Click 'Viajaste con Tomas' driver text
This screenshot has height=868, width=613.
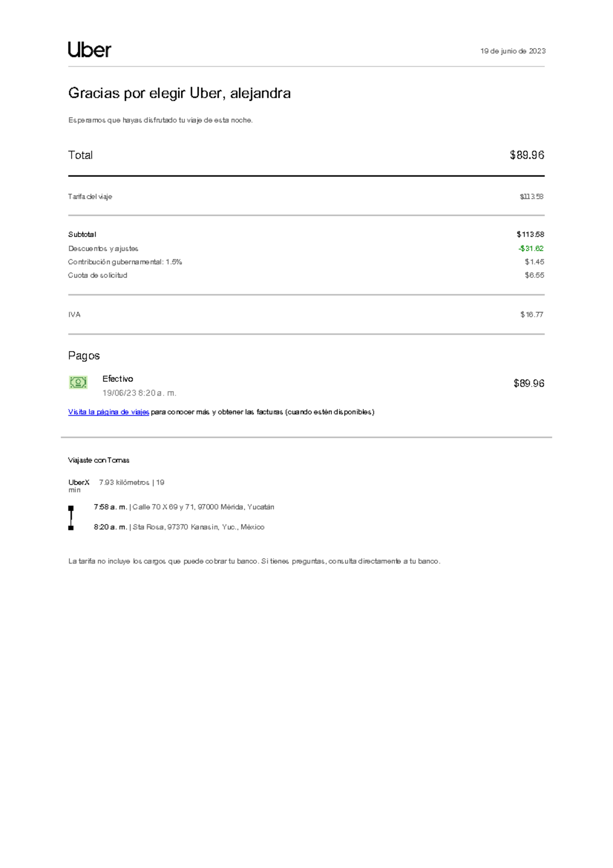[x=99, y=460]
